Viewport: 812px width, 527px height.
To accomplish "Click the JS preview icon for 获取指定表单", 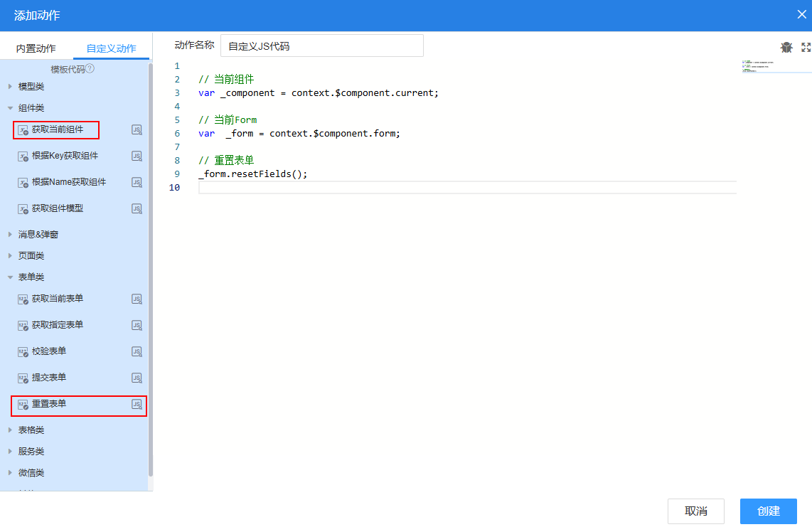I will [137, 326].
